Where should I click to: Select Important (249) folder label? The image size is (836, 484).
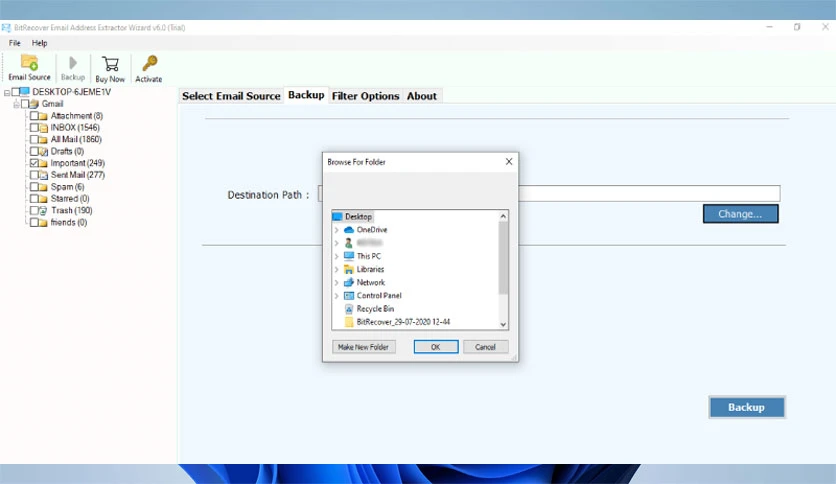tap(77, 163)
